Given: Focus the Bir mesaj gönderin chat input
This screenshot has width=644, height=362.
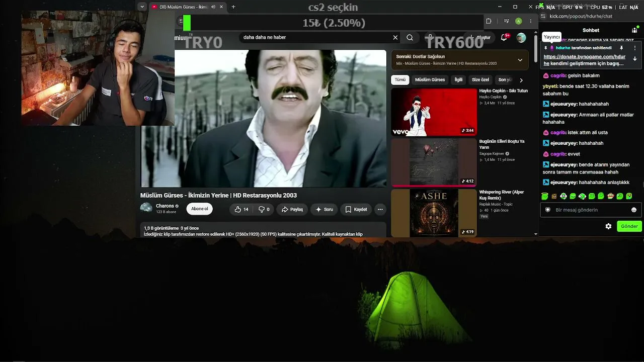Looking at the screenshot, I should 590,210.
